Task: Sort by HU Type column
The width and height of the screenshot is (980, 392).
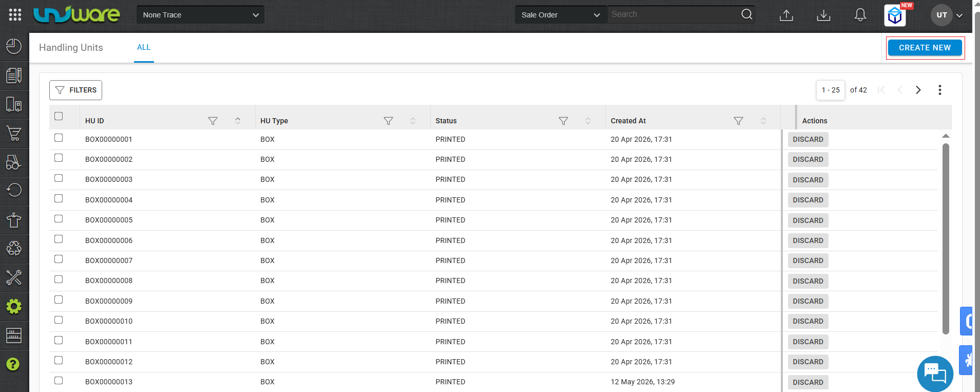Action: (413, 121)
